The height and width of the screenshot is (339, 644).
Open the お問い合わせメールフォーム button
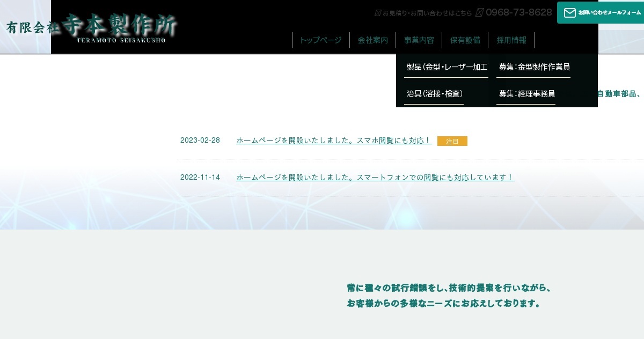[601, 13]
